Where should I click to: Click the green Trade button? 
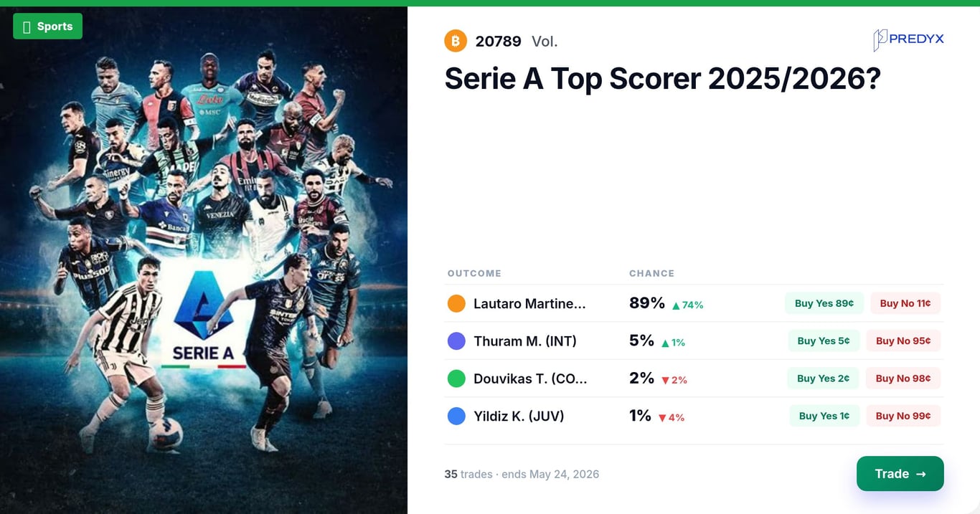pyautogui.click(x=900, y=474)
